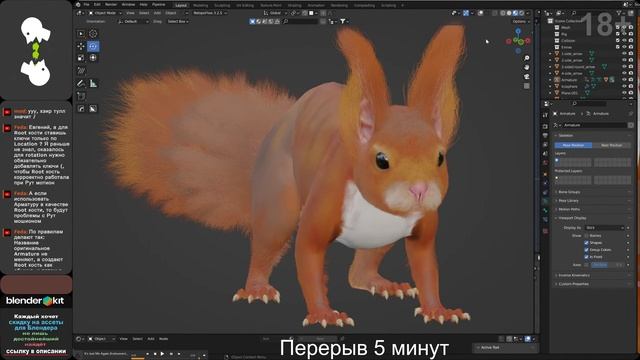This screenshot has height=360, width=640.
Task: Toggle camera view icon in viewport
Action: point(527,77)
